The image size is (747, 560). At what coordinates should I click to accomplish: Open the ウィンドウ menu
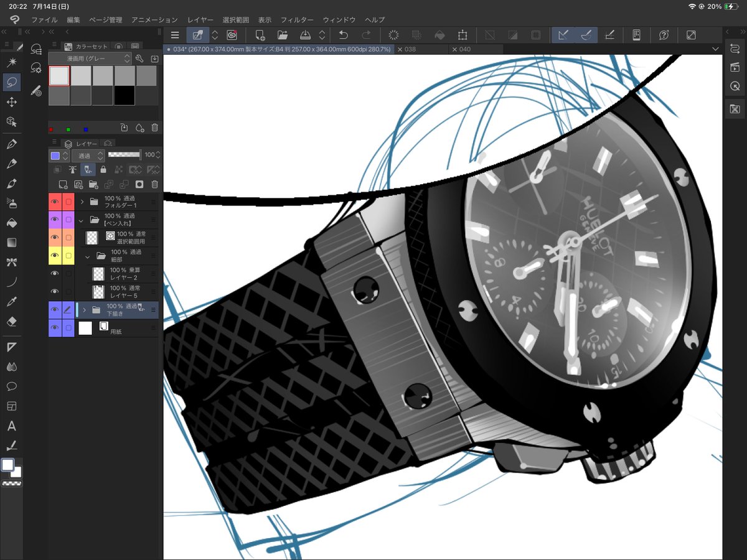coord(339,20)
